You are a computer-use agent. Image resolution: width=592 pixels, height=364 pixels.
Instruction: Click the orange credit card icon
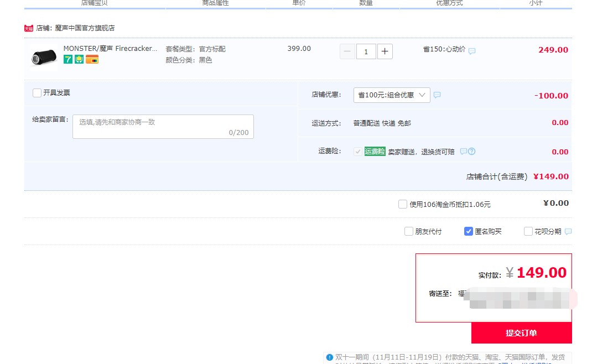92,59
